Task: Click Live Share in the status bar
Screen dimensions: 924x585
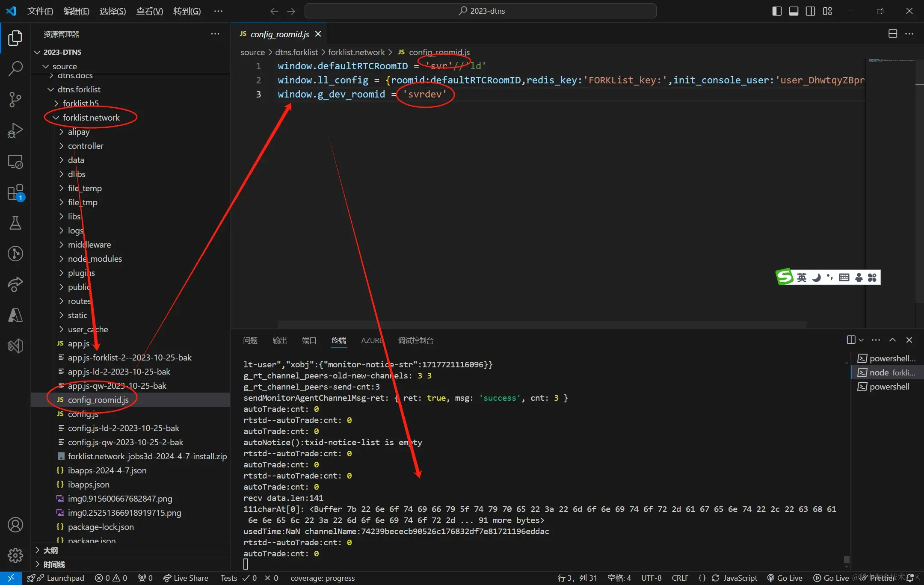Action: pos(186,578)
